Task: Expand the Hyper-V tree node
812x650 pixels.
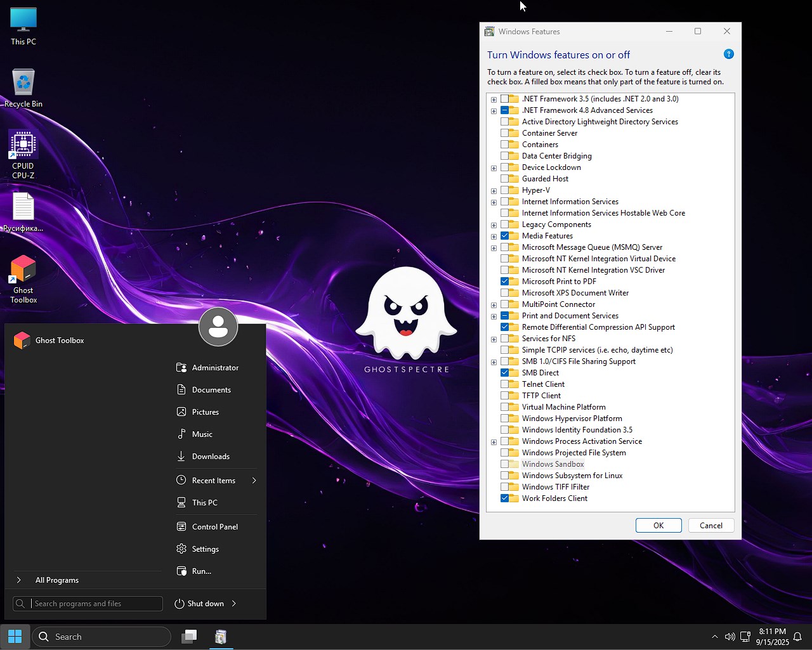Action: (x=494, y=190)
